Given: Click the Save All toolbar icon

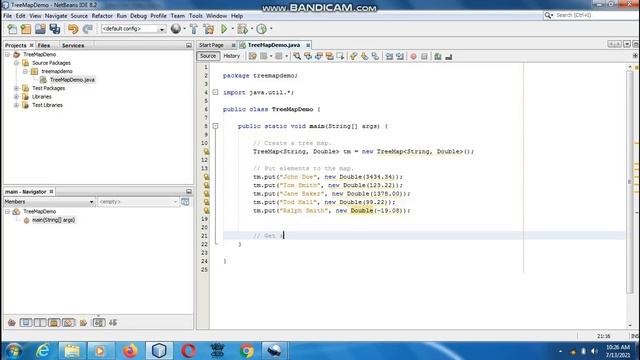Looking at the screenshot, I should (54, 29).
